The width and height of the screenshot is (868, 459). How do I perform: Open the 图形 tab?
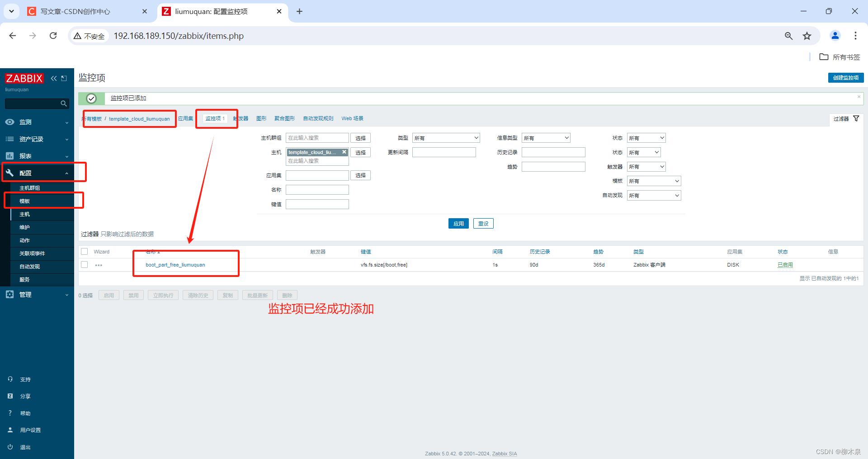(x=261, y=118)
